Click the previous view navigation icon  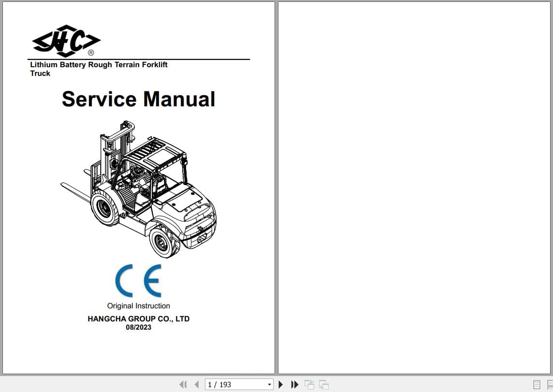point(309,384)
